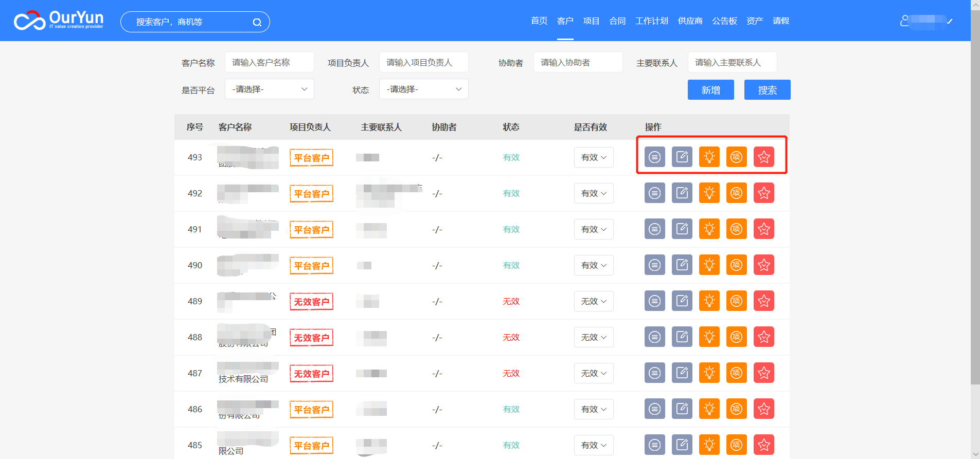The height and width of the screenshot is (459, 980).
Task: Open 是否有效 dropdown for row 493
Action: (594, 157)
